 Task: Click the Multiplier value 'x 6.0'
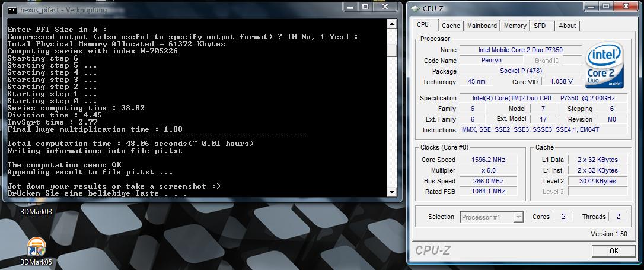488,170
